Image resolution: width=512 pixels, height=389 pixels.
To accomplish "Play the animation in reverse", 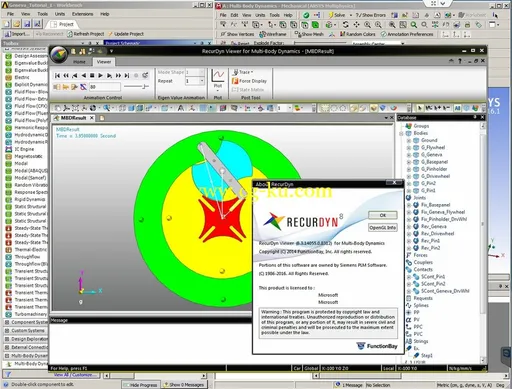I will 83,76.
